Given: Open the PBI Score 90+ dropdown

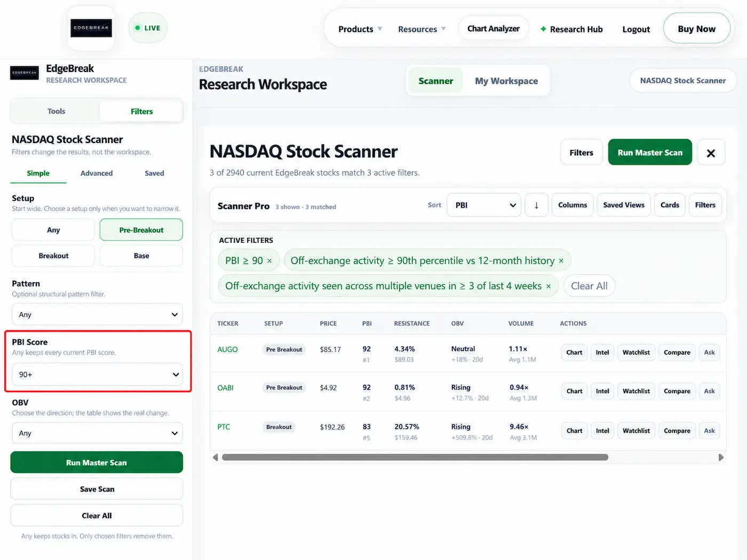Looking at the screenshot, I should 97,374.
